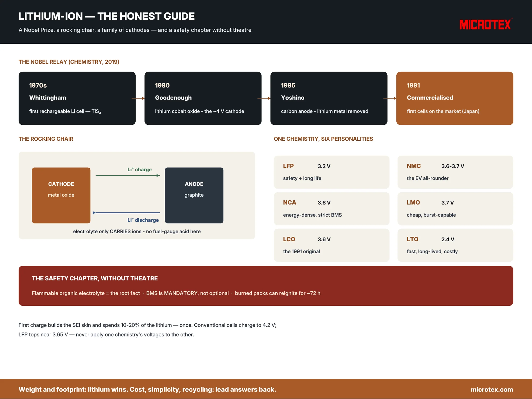Click 'LITHIUM-ION — THE HONEST GUIDE' title
Screen dimensions: 532x399
point(106,16)
